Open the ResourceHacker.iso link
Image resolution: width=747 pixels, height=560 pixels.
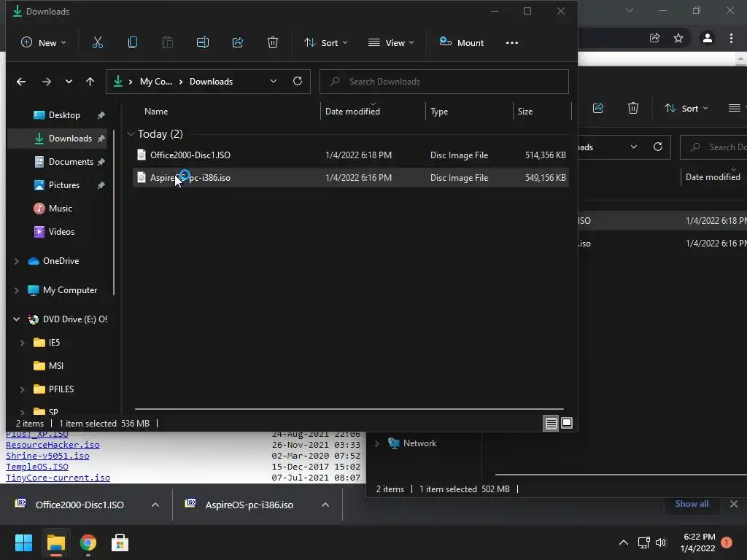53,445
